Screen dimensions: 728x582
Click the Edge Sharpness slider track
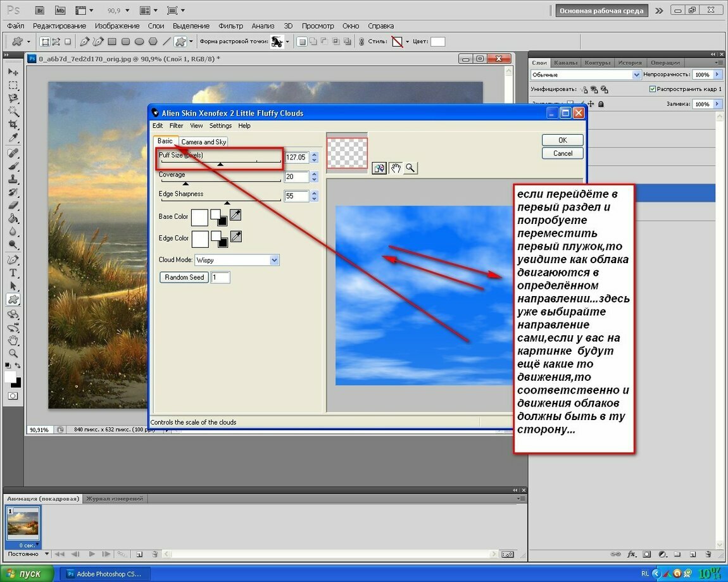(x=220, y=201)
